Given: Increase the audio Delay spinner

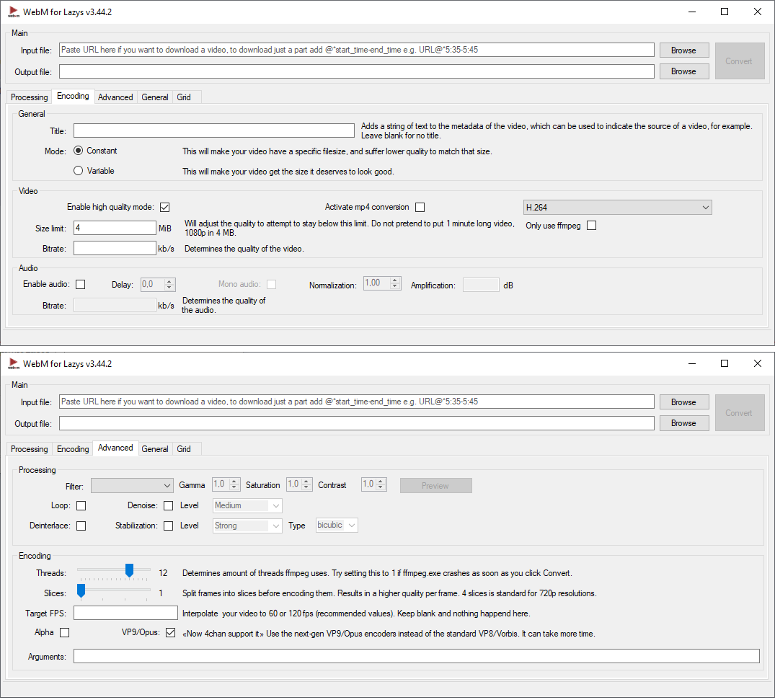Looking at the screenshot, I should [169, 282].
